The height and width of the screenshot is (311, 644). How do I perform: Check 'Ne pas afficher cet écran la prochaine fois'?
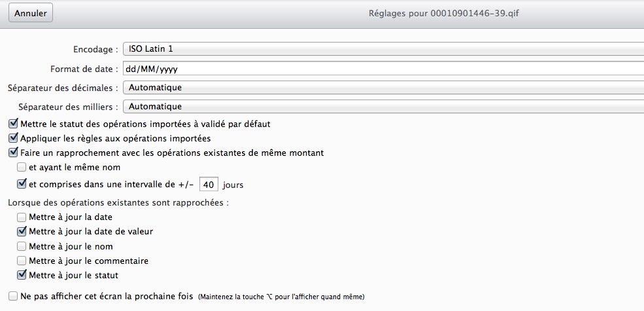pos(13,296)
